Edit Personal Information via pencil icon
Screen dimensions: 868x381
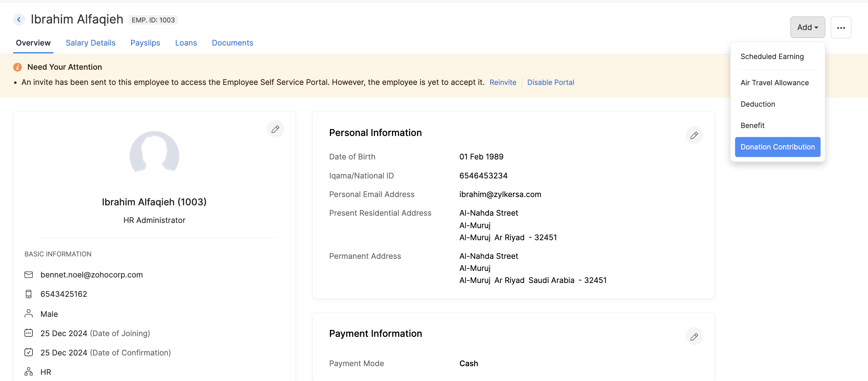[x=694, y=135]
